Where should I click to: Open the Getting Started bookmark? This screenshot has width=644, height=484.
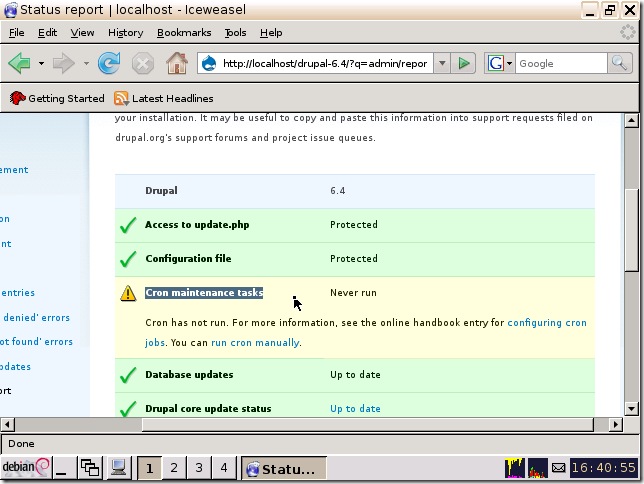pyautogui.click(x=57, y=98)
